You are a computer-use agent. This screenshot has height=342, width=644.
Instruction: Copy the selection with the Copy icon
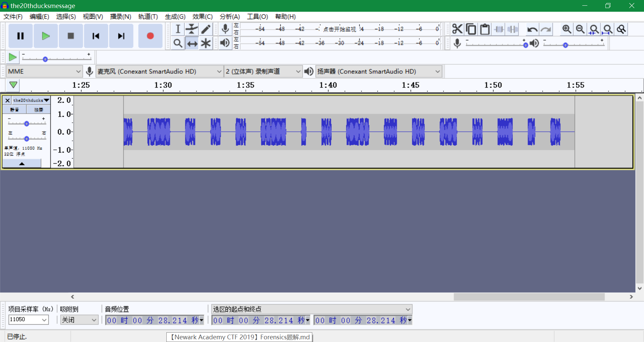[x=471, y=29]
